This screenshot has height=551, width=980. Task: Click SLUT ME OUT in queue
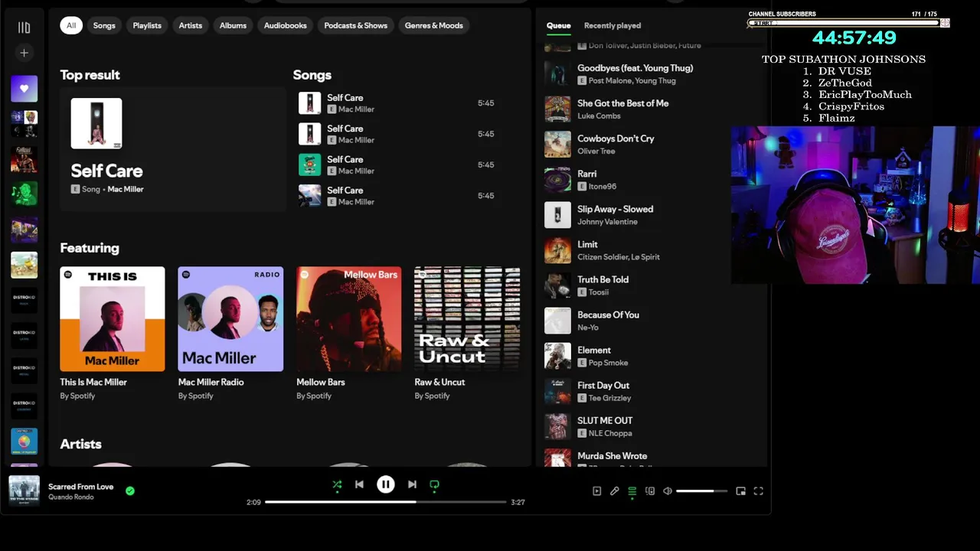(x=605, y=420)
